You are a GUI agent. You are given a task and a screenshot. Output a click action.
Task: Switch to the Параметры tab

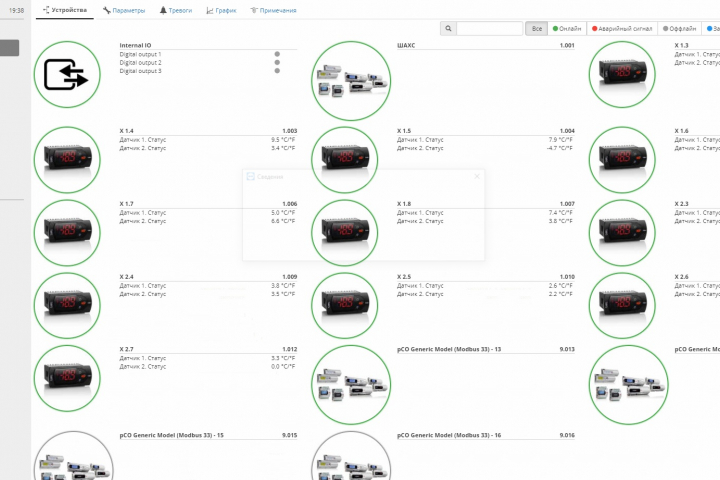click(124, 10)
